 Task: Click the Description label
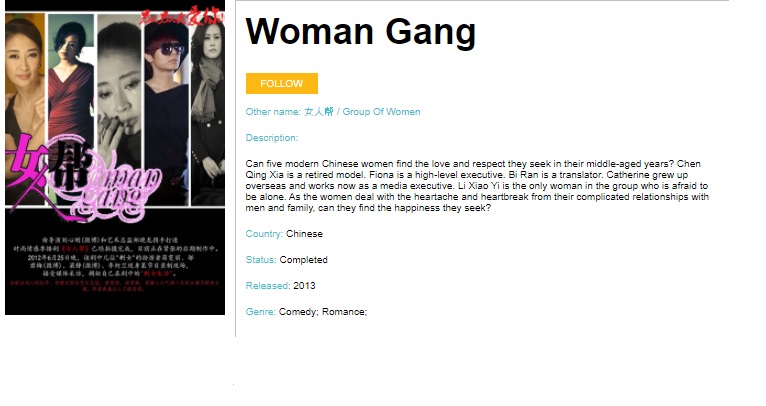pyautogui.click(x=272, y=138)
